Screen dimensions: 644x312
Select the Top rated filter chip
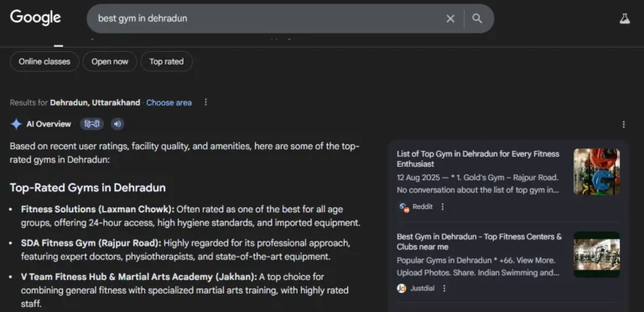(x=166, y=61)
